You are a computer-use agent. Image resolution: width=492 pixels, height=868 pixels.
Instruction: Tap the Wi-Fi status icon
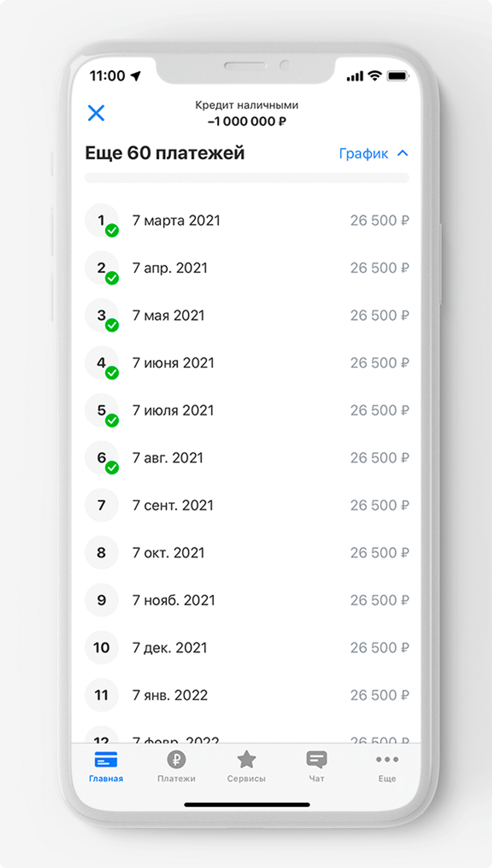point(375,76)
